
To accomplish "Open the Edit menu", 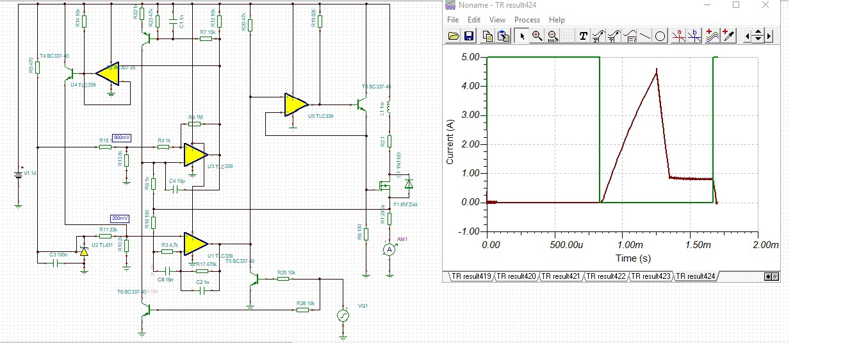I will 474,20.
